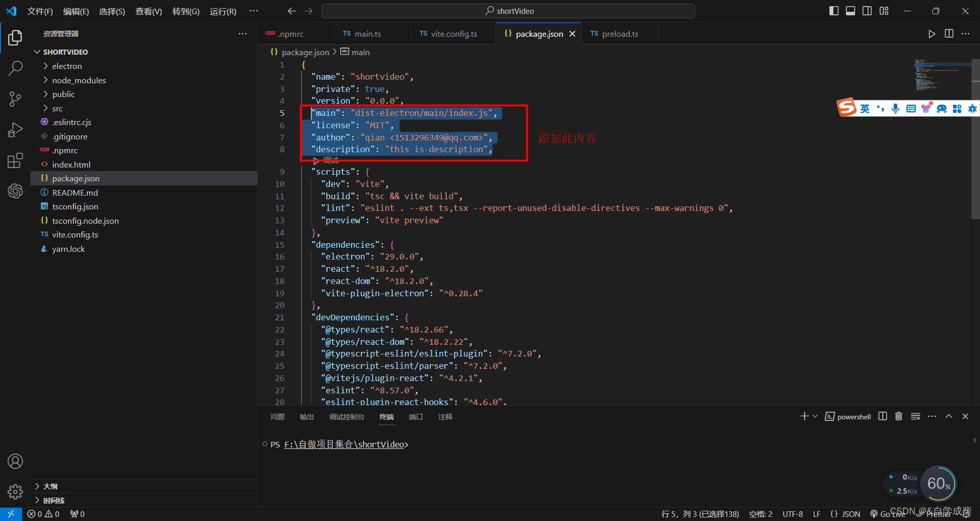Screen dimensions: 980x521
Task: Switch to the vite.config.ts tab
Action: click(x=452, y=34)
